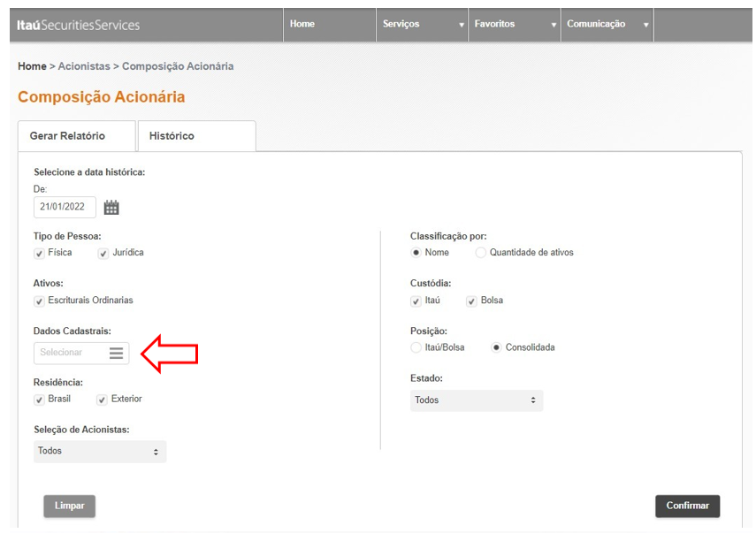Go to Home in the navigation bar
Viewport: 756px width, 533px height.
click(302, 24)
